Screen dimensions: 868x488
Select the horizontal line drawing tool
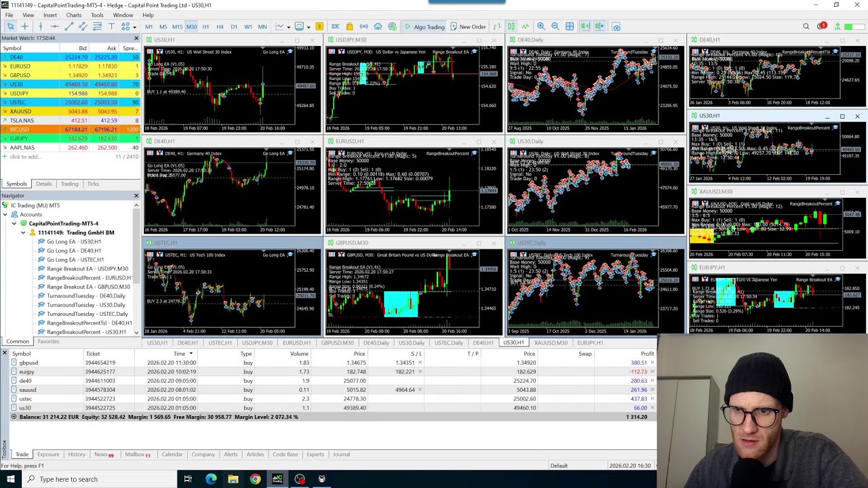(x=55, y=26)
